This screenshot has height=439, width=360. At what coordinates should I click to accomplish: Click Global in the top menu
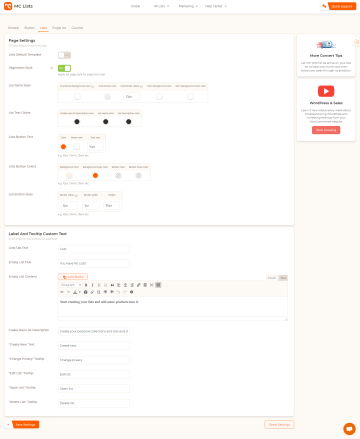(135, 6)
